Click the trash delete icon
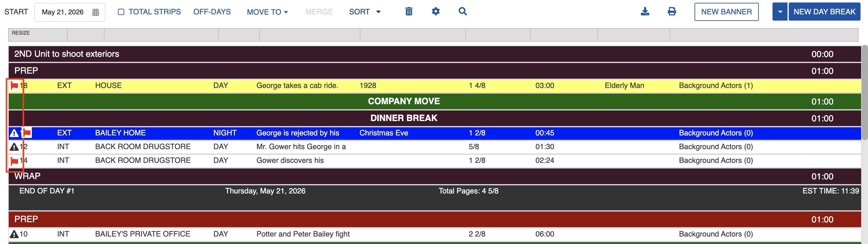This screenshot has height=244, width=868. [x=409, y=12]
